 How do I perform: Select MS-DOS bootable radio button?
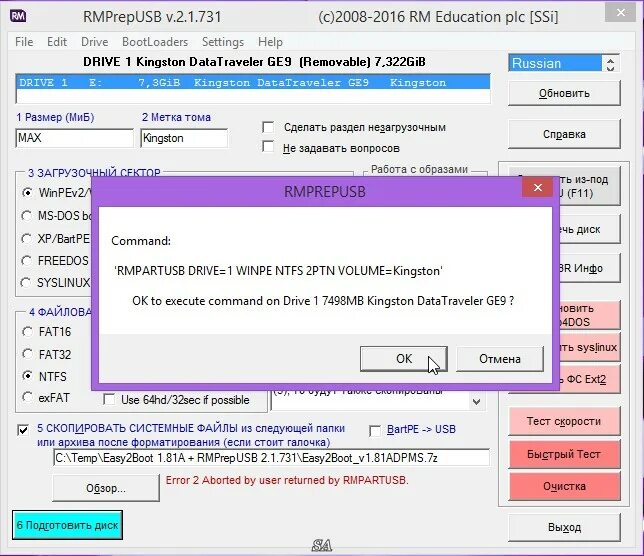coord(27,216)
